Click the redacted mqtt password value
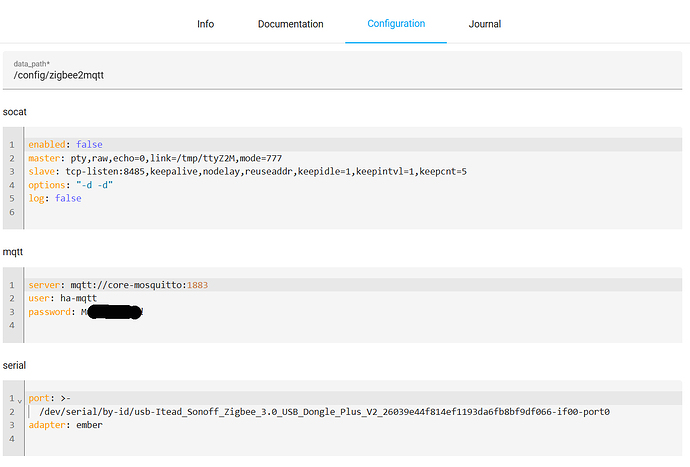The width and height of the screenshot is (690, 467). tap(115, 312)
